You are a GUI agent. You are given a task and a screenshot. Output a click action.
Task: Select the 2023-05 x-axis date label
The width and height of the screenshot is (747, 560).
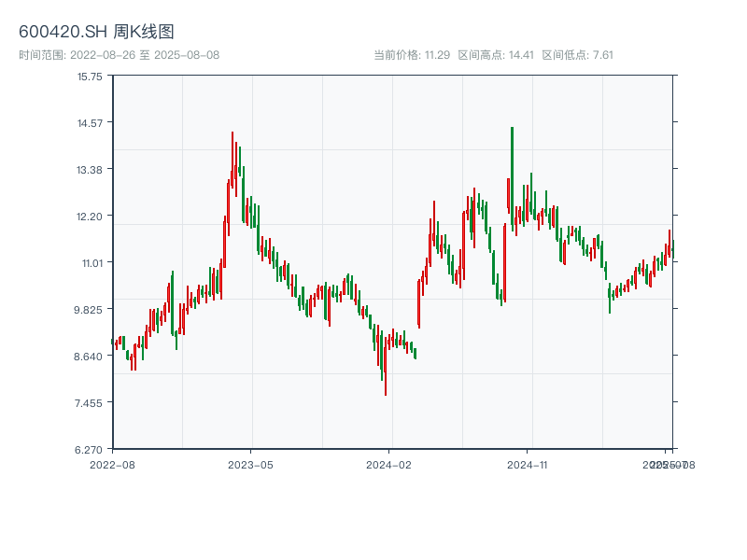coord(250,464)
